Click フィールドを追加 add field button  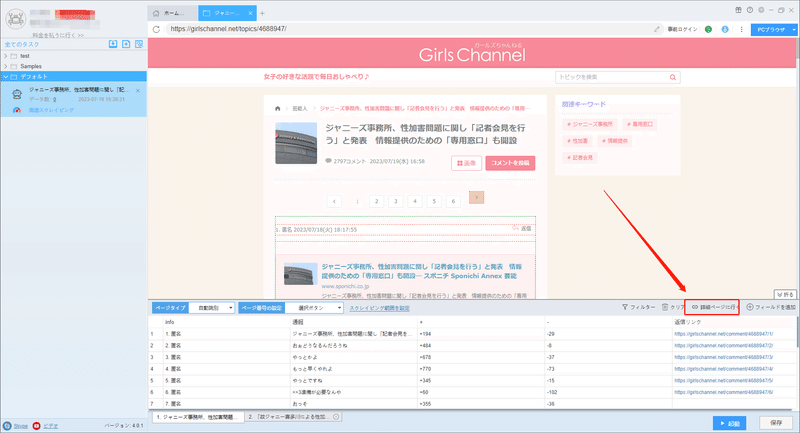pyautogui.click(x=771, y=307)
